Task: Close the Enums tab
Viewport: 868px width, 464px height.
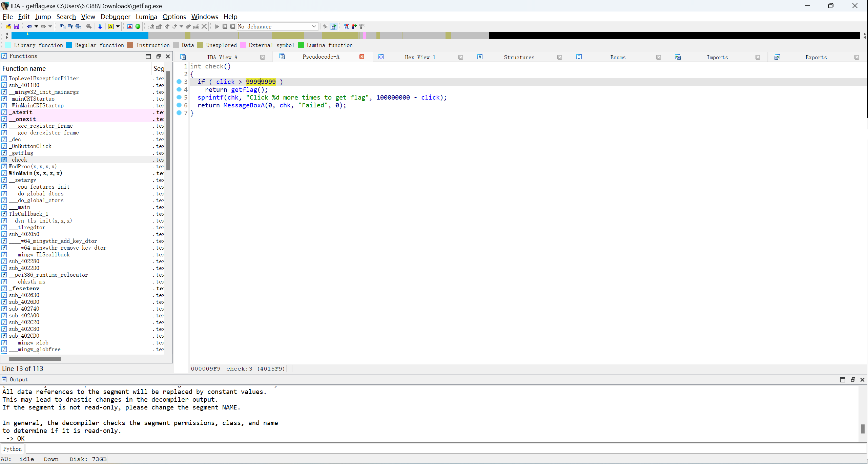Action: tap(659, 57)
